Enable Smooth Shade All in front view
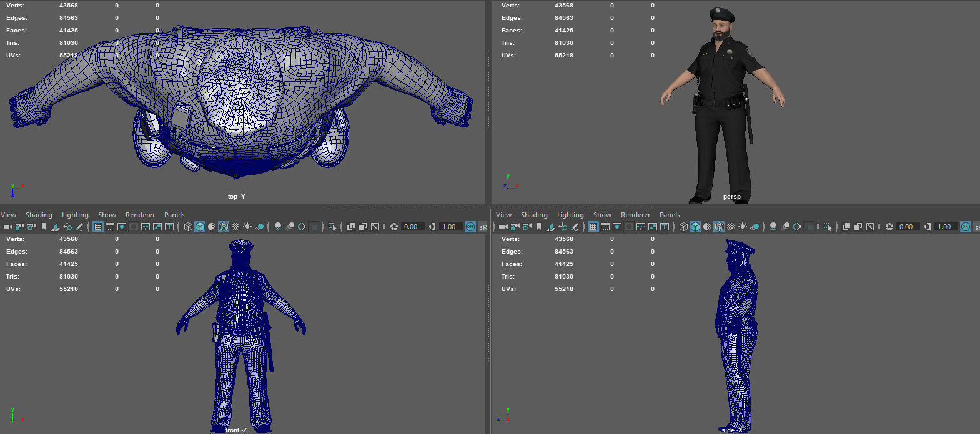 pyautogui.click(x=200, y=227)
